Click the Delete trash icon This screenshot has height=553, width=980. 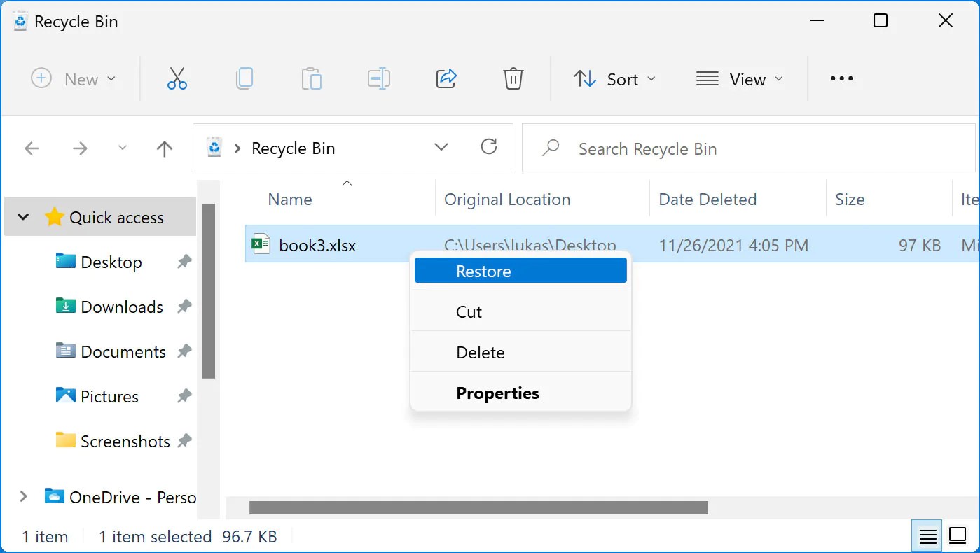pos(513,78)
